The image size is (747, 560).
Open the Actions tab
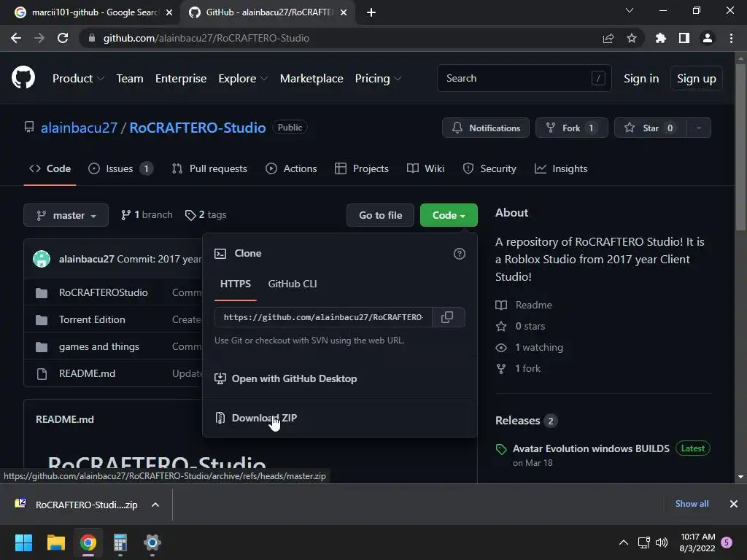pos(291,168)
